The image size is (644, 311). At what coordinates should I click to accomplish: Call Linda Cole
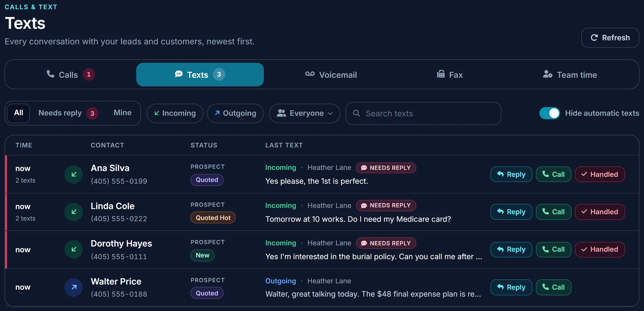[553, 212]
